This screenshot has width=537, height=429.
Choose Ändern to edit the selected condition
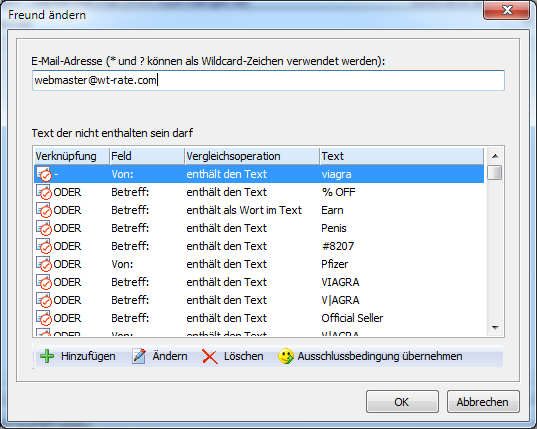170,356
